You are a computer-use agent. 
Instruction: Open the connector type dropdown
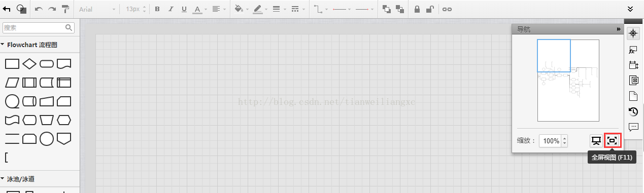point(320,9)
